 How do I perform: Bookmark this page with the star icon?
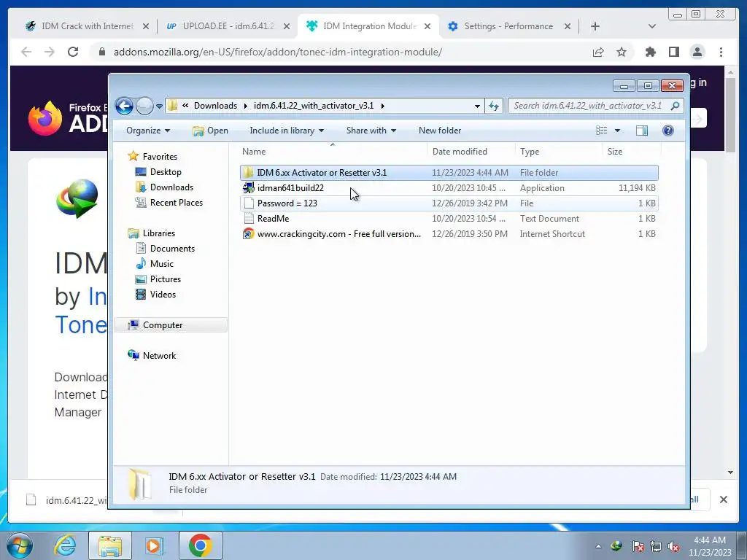point(622,52)
